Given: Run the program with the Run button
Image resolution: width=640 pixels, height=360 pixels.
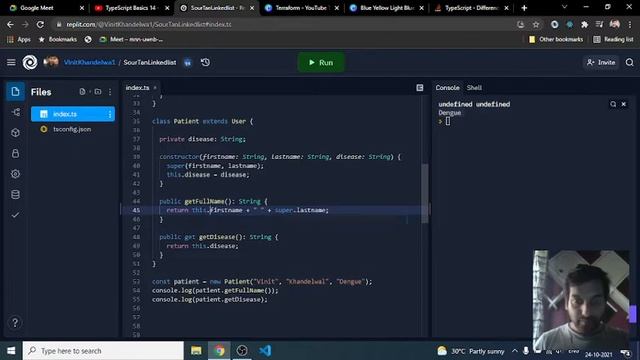Looking at the screenshot, I should (321, 62).
